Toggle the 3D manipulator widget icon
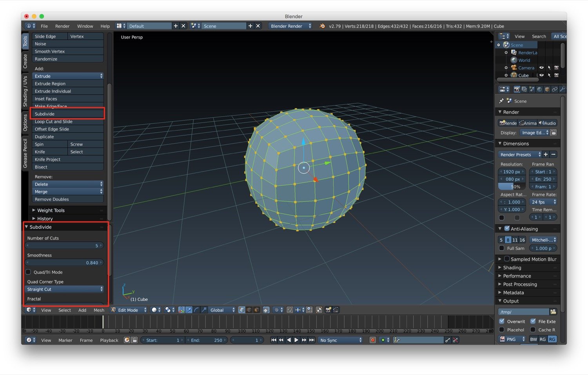This screenshot has height=375, width=588. point(181,310)
